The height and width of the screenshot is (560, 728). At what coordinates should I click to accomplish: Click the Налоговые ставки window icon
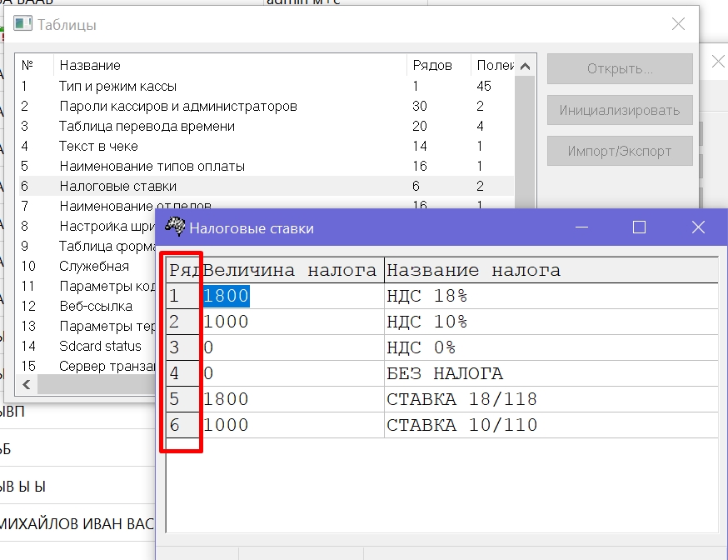[175, 227]
